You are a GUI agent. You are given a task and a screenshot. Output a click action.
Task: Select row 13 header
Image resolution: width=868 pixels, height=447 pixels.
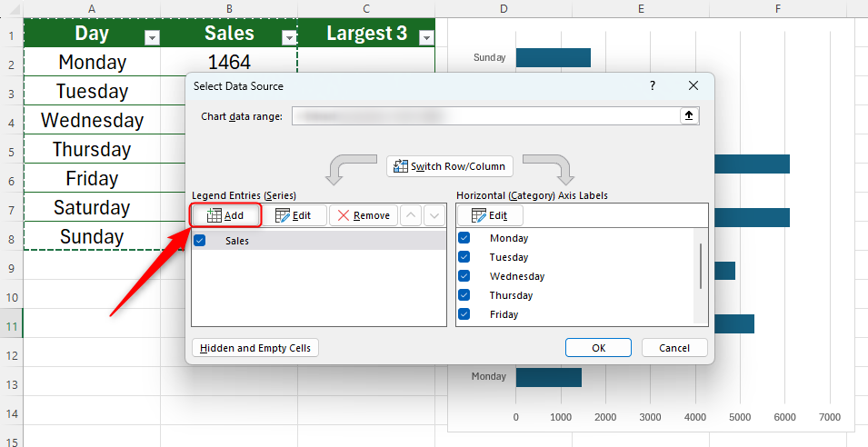(12, 384)
